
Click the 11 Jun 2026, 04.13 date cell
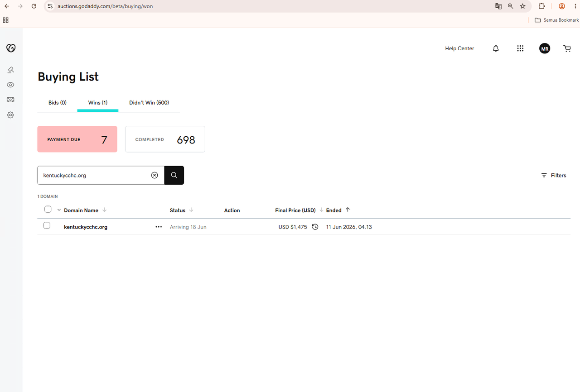click(349, 227)
